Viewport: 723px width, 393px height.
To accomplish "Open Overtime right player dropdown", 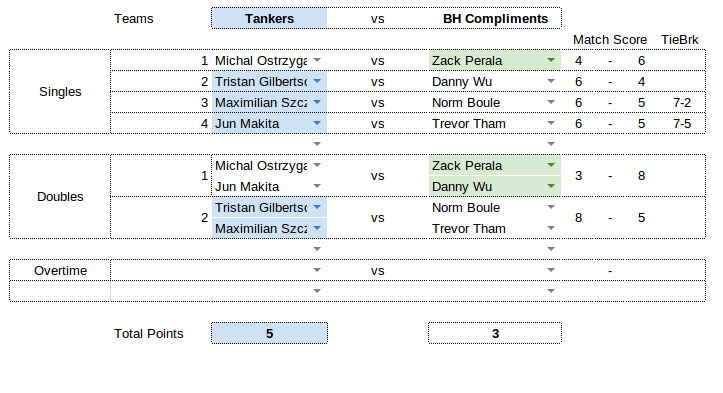I will [x=551, y=270].
